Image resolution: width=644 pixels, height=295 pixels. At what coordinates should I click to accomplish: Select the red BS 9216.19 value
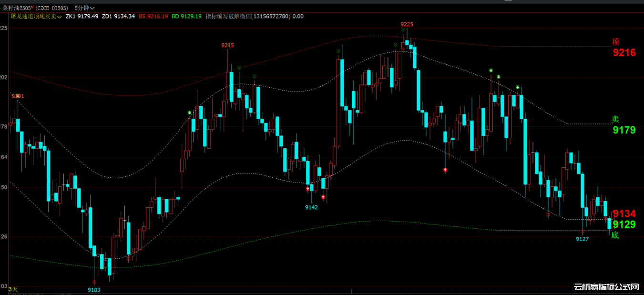click(153, 16)
